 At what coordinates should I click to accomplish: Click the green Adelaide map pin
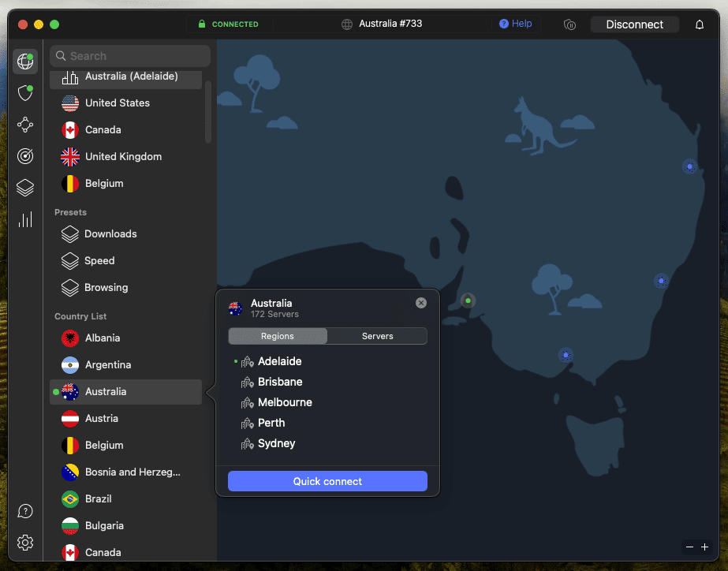(468, 300)
